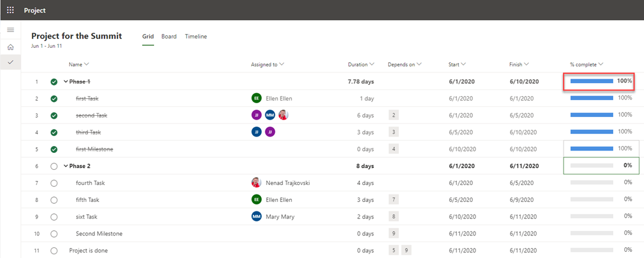Collapse the Phase 2 group
The width and height of the screenshot is (644, 258).
[65, 166]
